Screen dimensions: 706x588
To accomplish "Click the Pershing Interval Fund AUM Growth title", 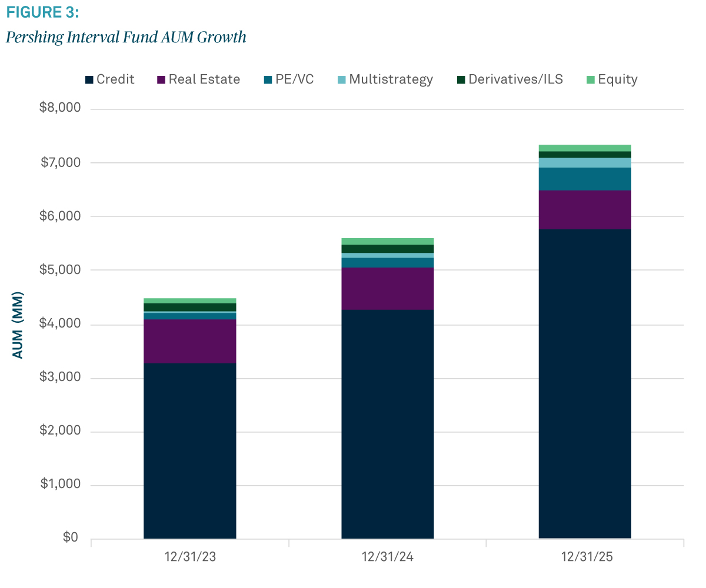I will coord(125,36).
